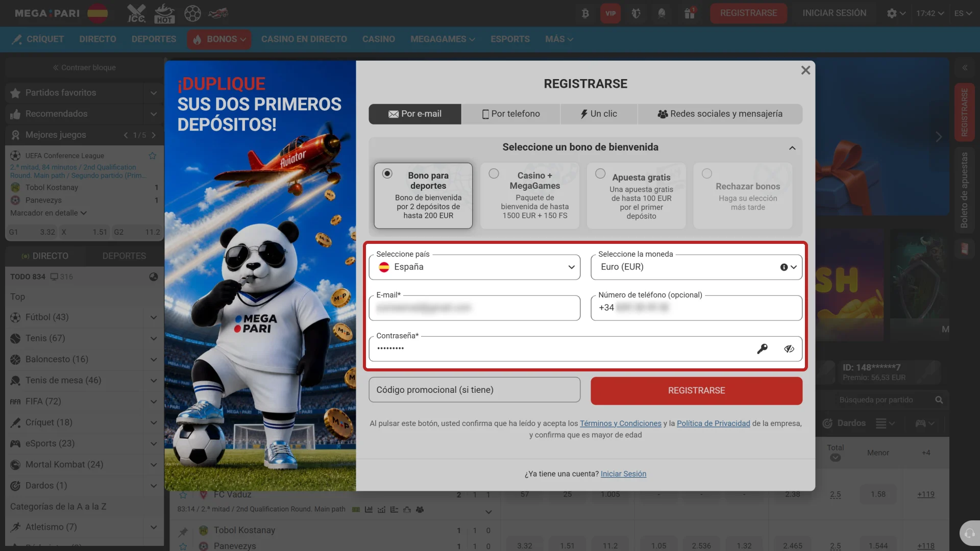
Task: Open the ICC cricket icon
Action: click(136, 13)
